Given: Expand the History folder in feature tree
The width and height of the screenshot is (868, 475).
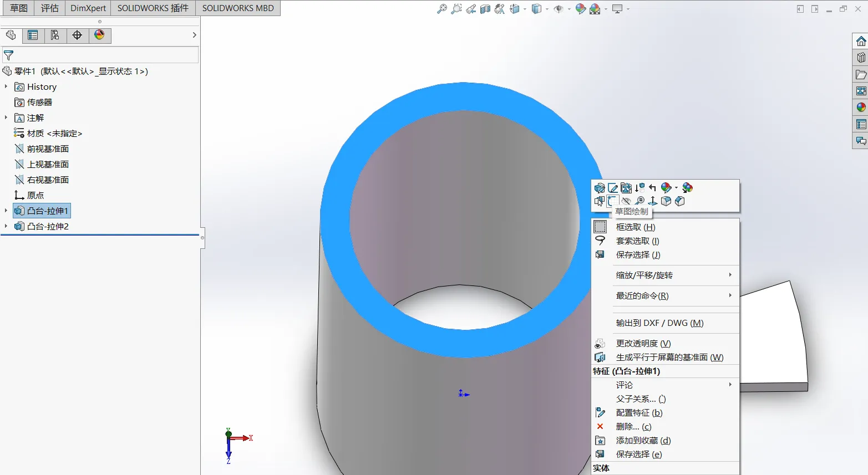Looking at the screenshot, I should [x=6, y=86].
